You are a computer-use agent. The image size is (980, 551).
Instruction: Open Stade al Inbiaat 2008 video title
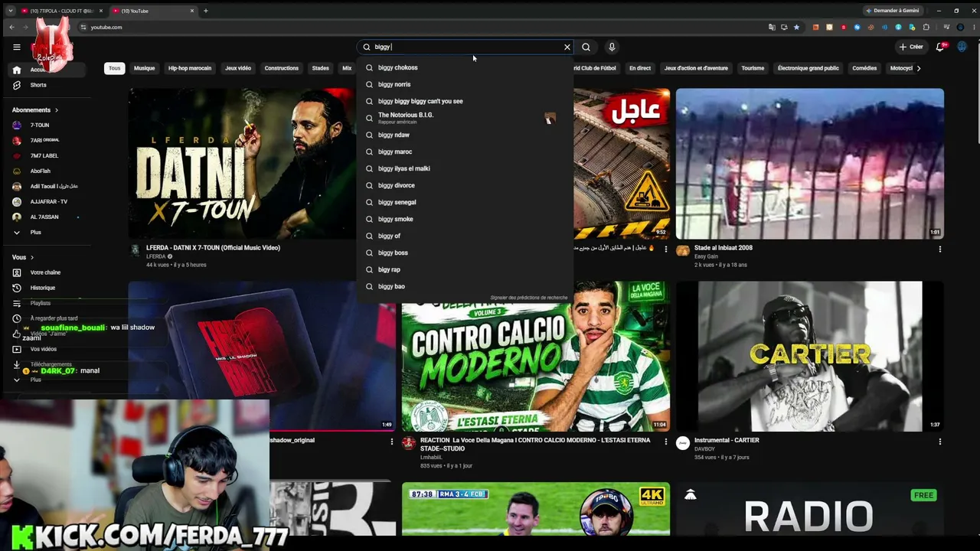tap(724, 248)
